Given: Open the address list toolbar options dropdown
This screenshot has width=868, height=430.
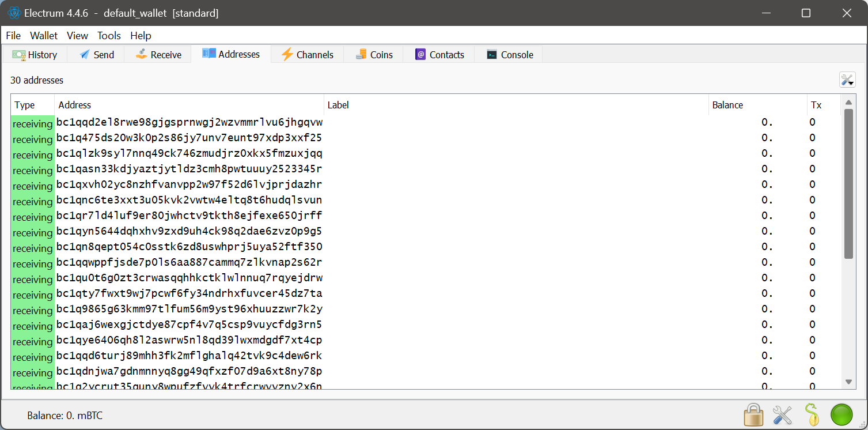Looking at the screenshot, I should click(847, 80).
